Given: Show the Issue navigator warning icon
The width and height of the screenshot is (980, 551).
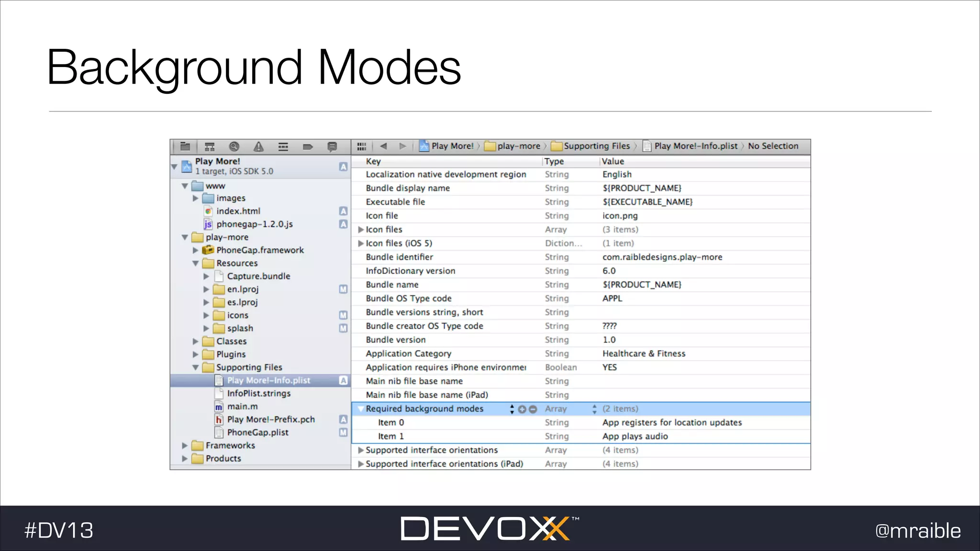Looking at the screenshot, I should (x=258, y=146).
